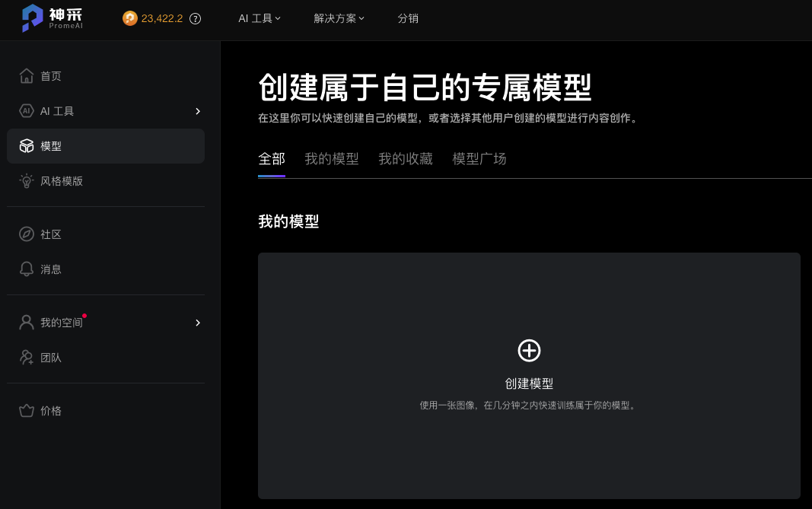Select the cube icon for 模型
This screenshot has width=812, height=509.
click(x=27, y=146)
